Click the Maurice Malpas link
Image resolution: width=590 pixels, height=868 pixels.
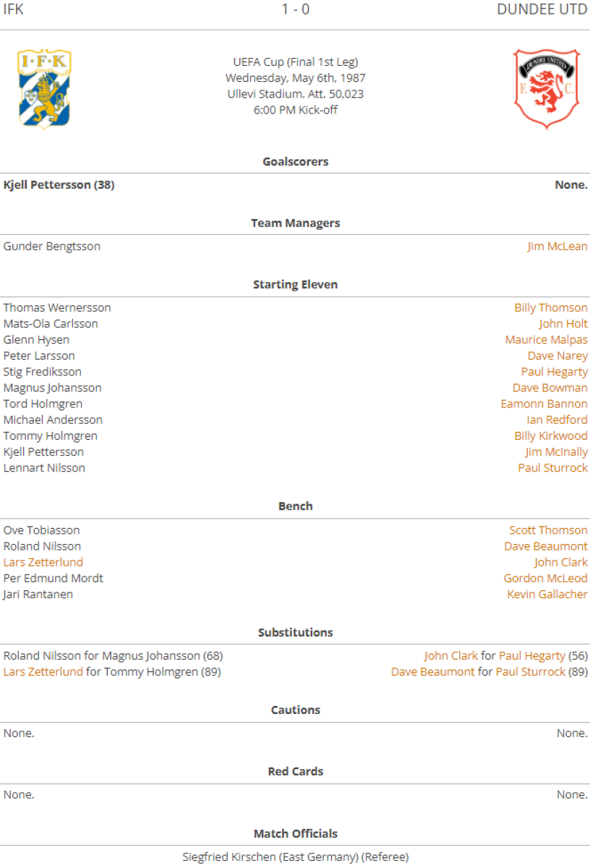pyautogui.click(x=546, y=340)
